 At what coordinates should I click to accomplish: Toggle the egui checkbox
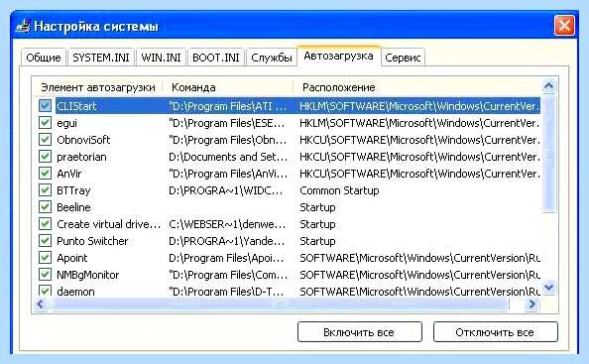pos(45,123)
